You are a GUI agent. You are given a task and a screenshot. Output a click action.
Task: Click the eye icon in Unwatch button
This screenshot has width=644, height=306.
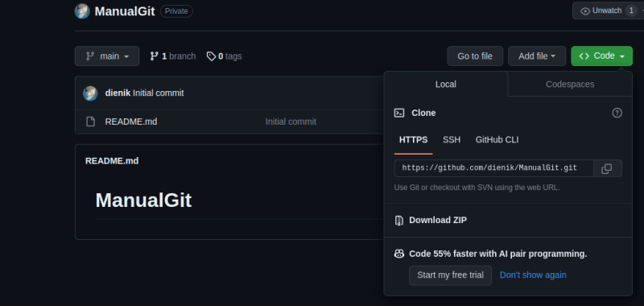point(585,11)
